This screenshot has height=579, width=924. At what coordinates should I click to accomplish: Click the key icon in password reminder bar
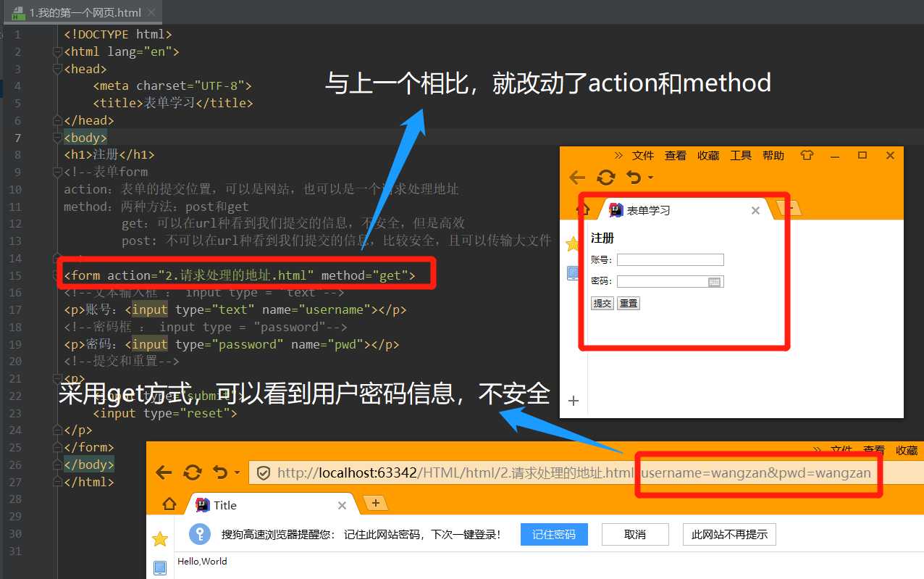click(x=200, y=535)
